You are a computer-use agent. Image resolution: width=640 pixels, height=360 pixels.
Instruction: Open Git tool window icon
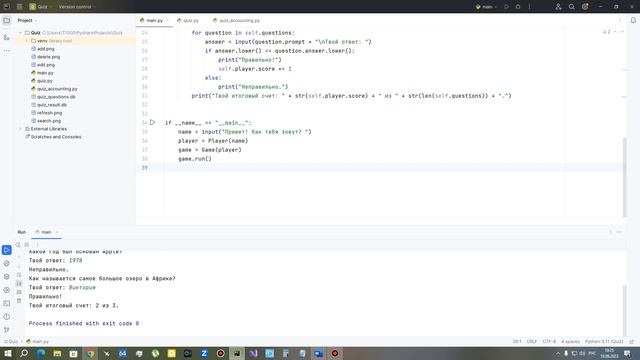7,330
